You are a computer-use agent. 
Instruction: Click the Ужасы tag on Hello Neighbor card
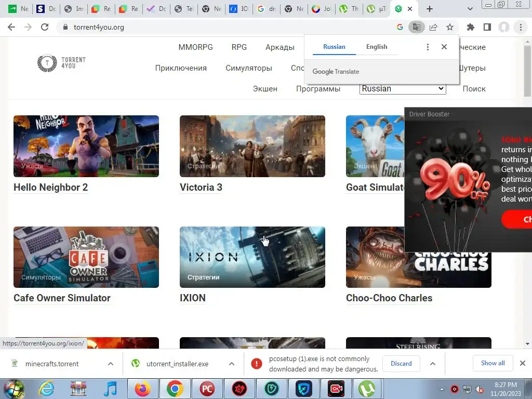click(x=32, y=166)
